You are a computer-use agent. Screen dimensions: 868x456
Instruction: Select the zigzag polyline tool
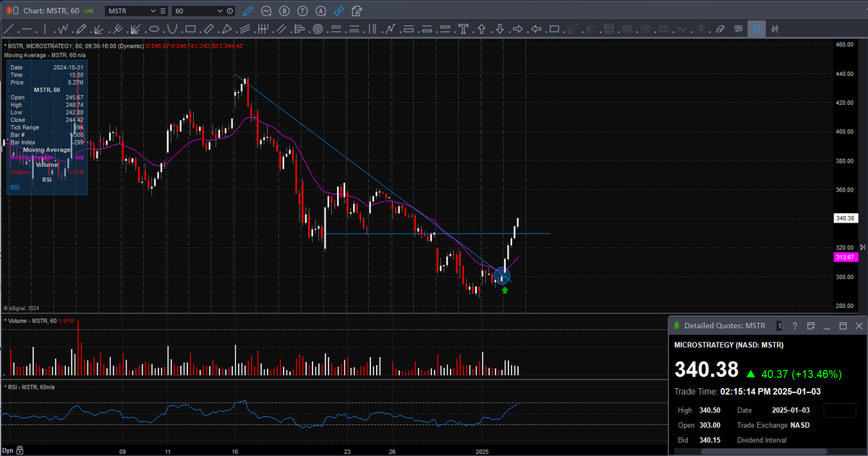tap(63, 29)
